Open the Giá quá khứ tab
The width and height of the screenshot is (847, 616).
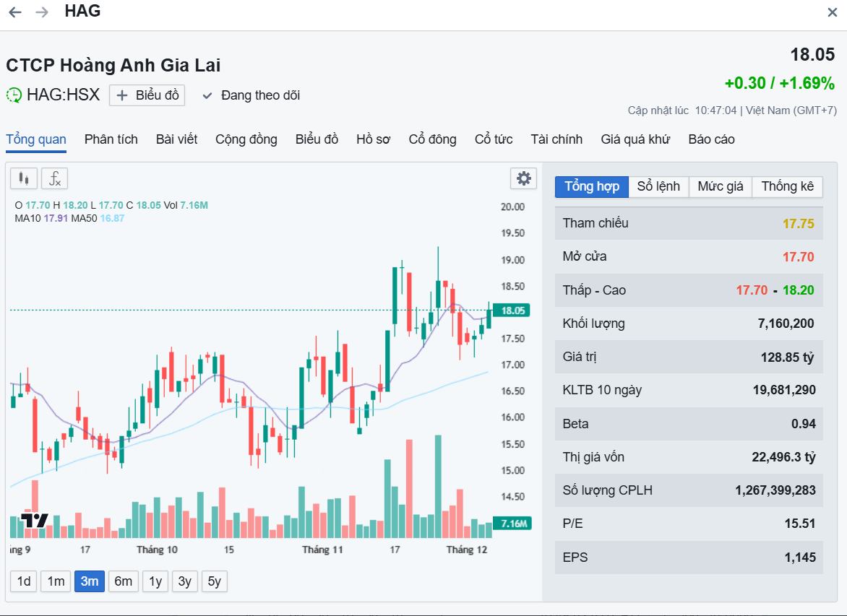[x=635, y=139]
